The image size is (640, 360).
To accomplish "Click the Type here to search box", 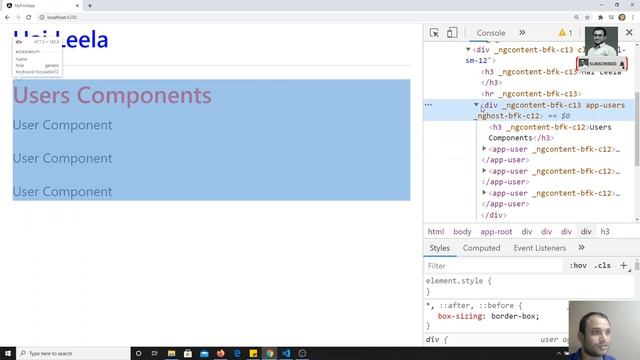I will [73, 353].
